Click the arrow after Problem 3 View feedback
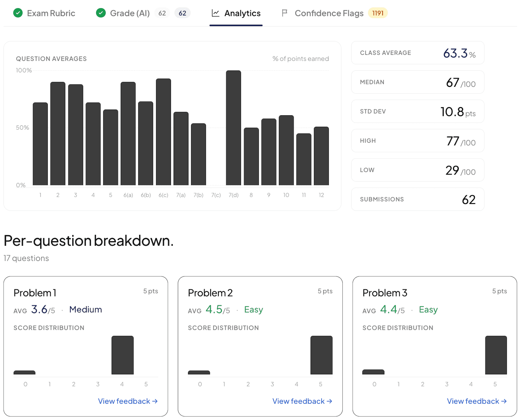522x420 pixels. tap(504, 401)
